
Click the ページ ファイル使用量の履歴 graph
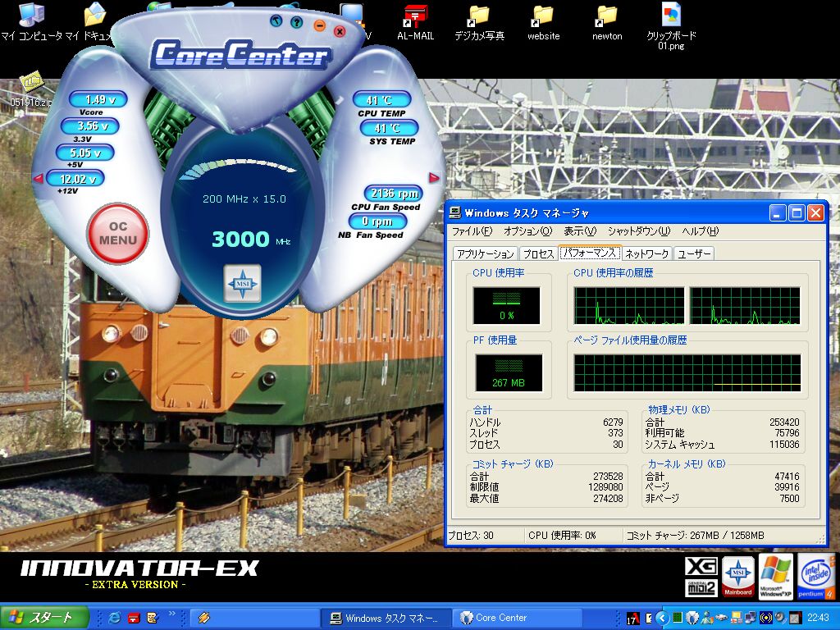point(687,373)
